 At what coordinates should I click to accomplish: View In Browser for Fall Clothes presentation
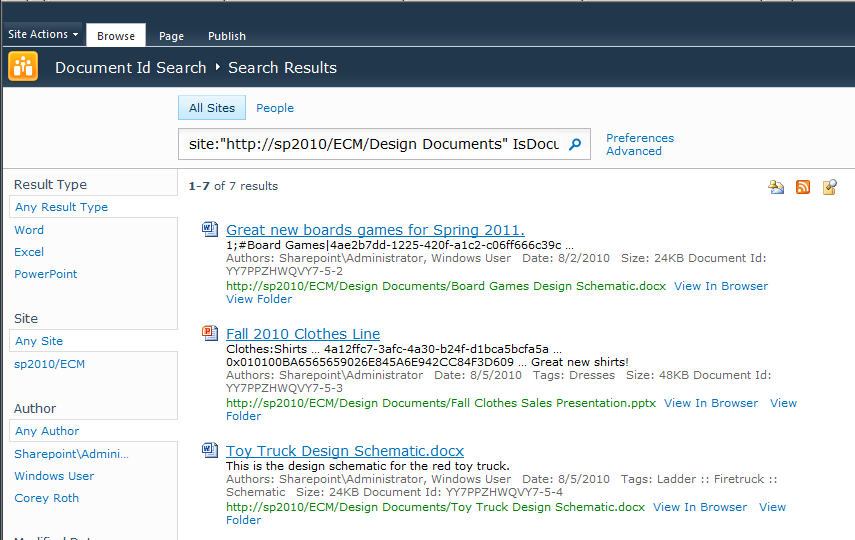click(711, 403)
